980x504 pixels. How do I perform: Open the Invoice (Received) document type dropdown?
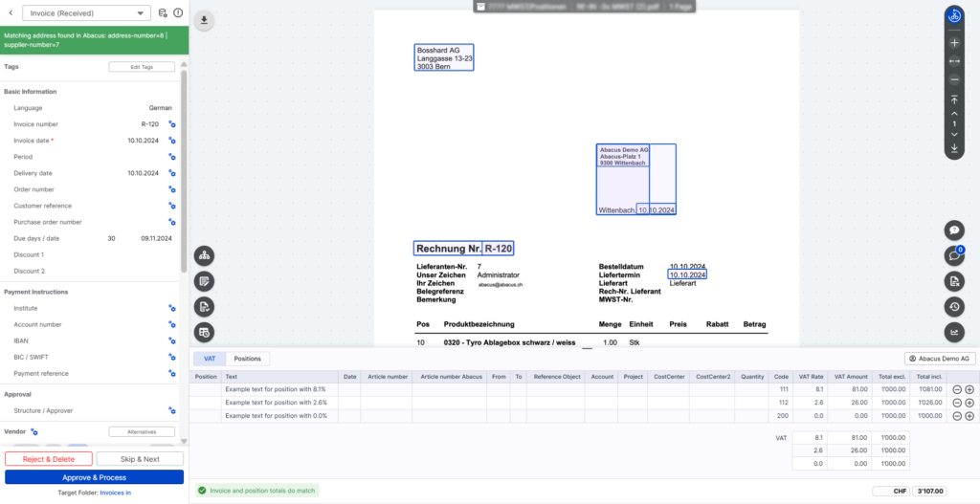[86, 12]
